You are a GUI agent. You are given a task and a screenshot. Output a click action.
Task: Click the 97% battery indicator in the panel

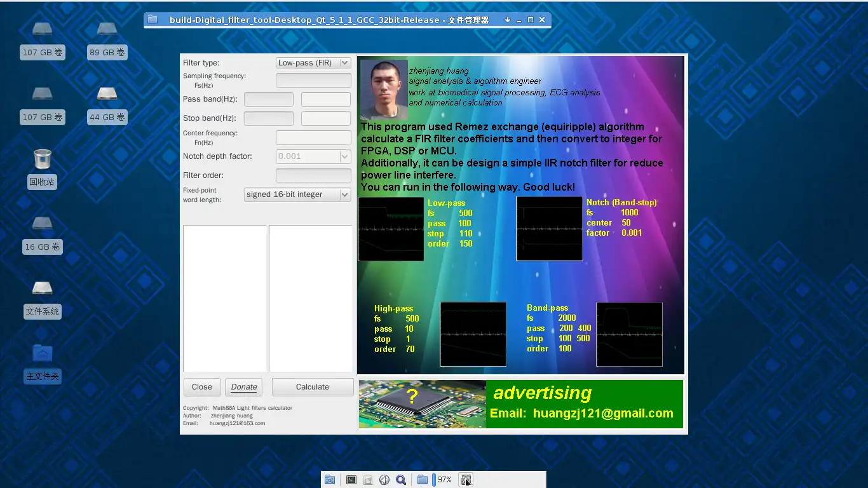(x=442, y=480)
